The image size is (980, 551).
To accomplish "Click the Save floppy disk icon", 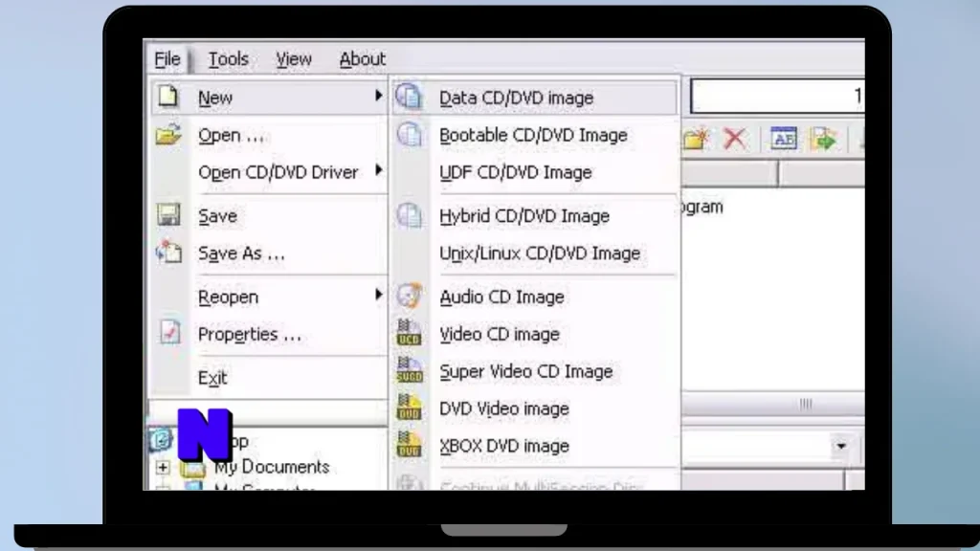I will point(168,215).
